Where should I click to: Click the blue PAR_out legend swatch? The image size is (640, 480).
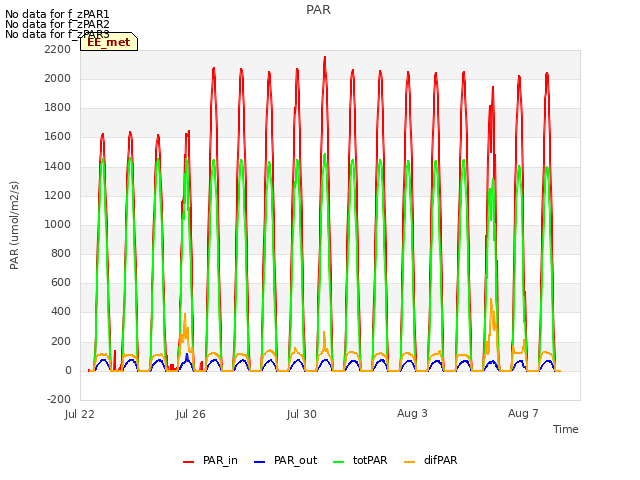click(260, 462)
